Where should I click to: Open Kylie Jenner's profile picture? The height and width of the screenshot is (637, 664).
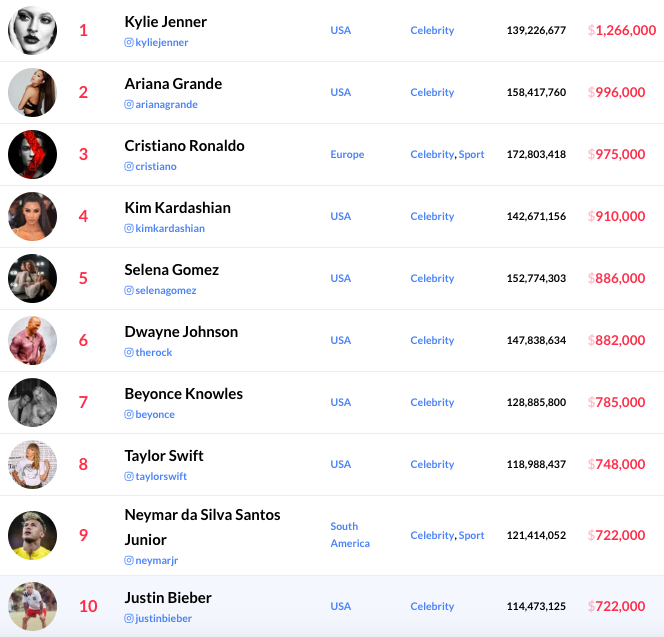point(33,30)
